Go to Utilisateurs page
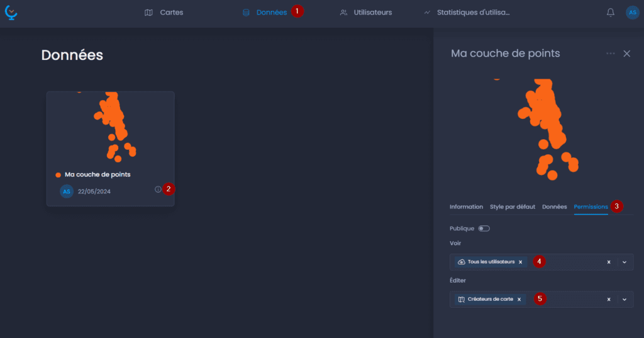The image size is (644, 338). click(x=366, y=13)
